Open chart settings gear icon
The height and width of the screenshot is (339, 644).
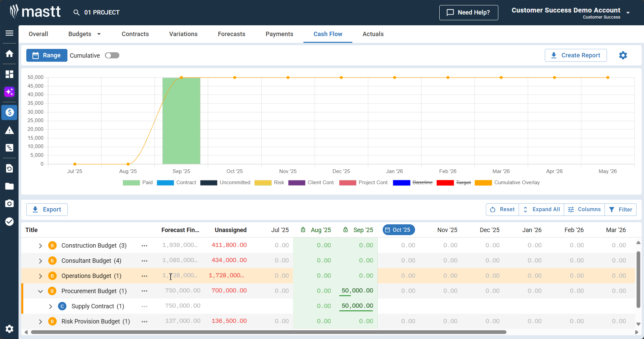click(623, 55)
